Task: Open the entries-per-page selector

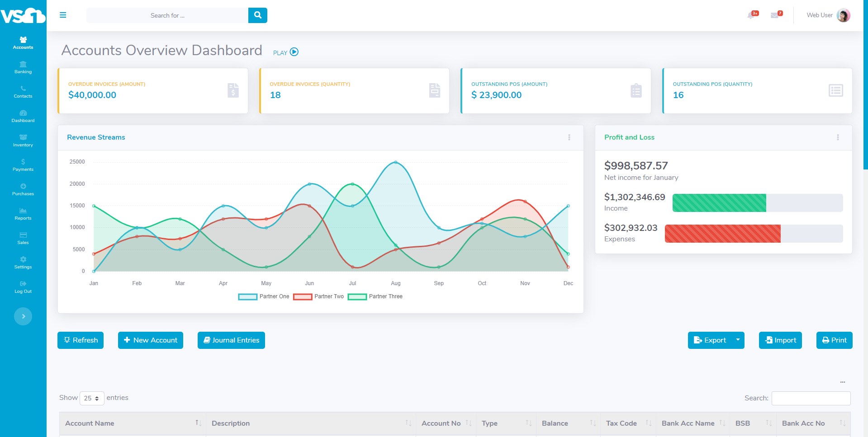Action: click(92, 398)
